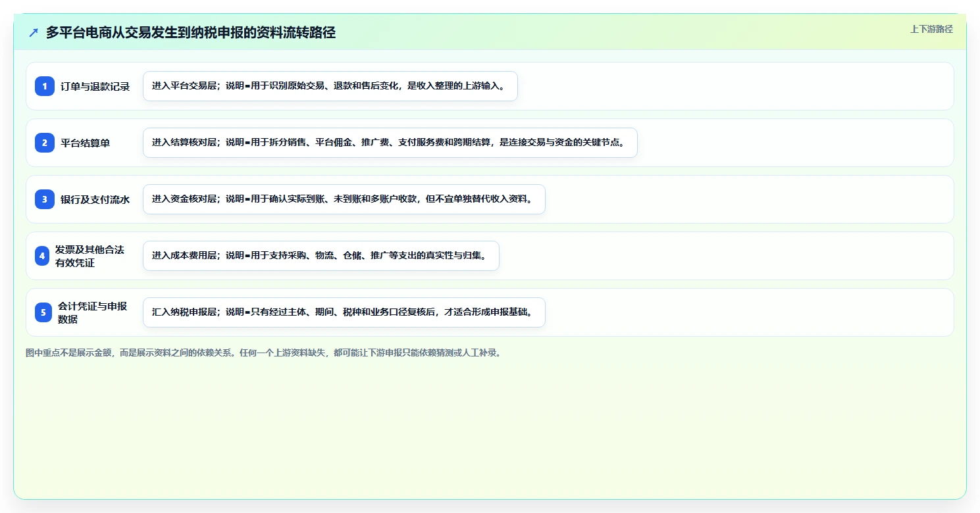Select the 平台结算单 step label

pos(86,143)
